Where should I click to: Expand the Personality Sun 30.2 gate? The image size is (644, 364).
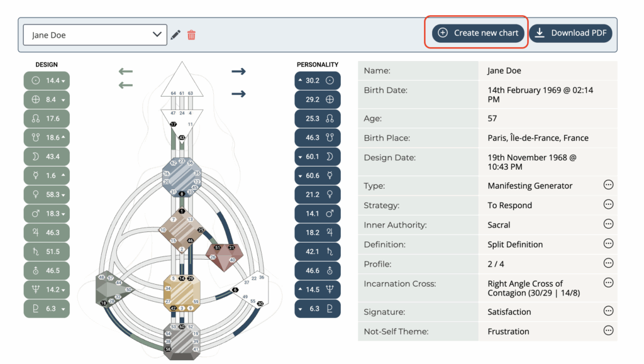coord(317,80)
